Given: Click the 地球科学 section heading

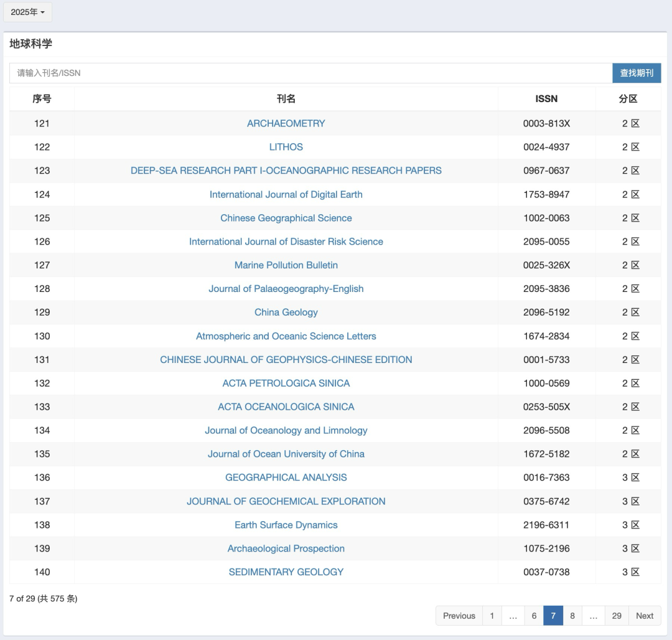Looking at the screenshot, I should click(x=31, y=44).
